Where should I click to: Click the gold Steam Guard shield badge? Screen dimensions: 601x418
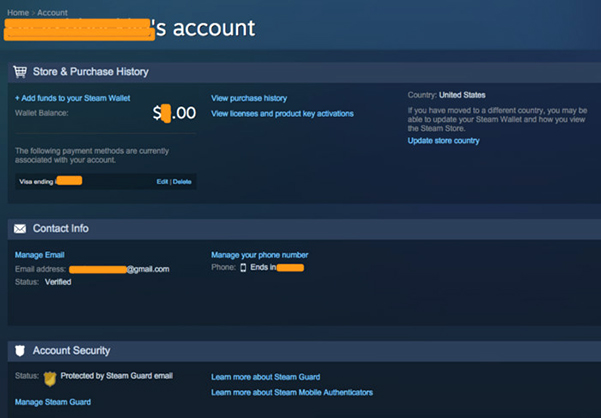pyautogui.click(x=50, y=379)
